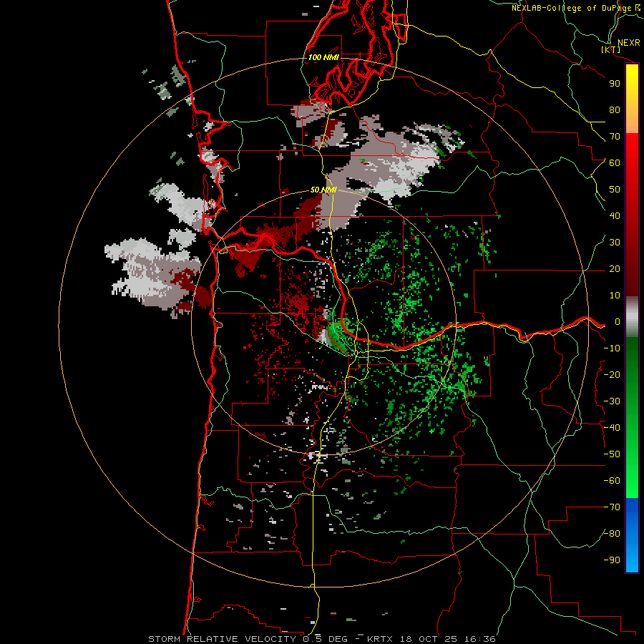Click the -30 value on the velocity scale
Viewport: 644px width, 644px height.
coord(612,401)
